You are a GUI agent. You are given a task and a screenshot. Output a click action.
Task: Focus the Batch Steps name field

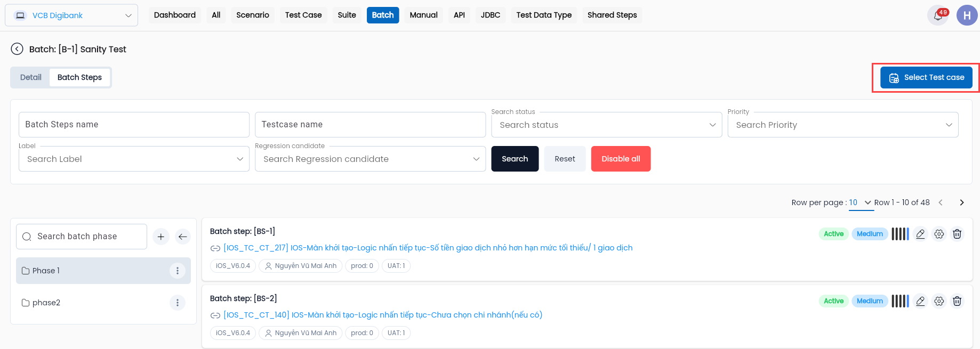coord(134,125)
